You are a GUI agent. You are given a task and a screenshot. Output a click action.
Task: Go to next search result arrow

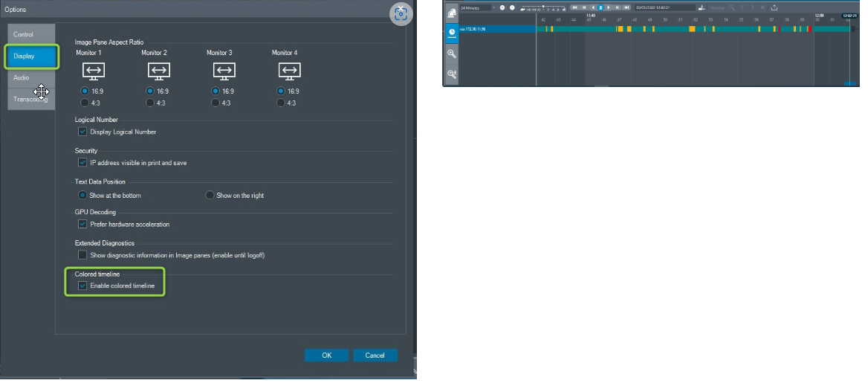752,7
